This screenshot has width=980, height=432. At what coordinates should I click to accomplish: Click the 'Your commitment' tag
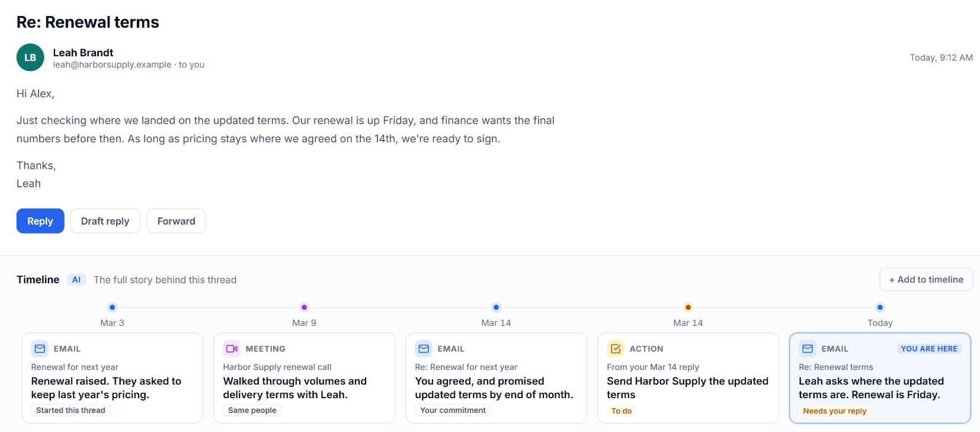tap(453, 410)
